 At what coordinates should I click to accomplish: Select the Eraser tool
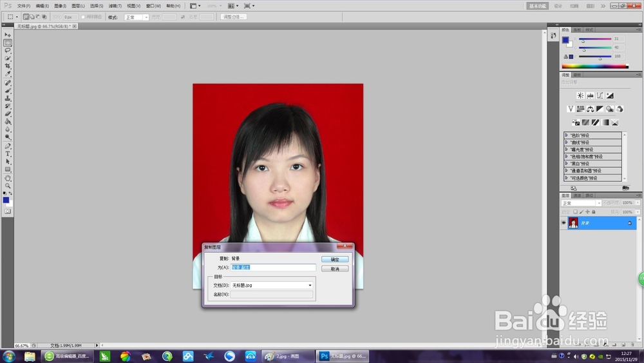tap(8, 114)
